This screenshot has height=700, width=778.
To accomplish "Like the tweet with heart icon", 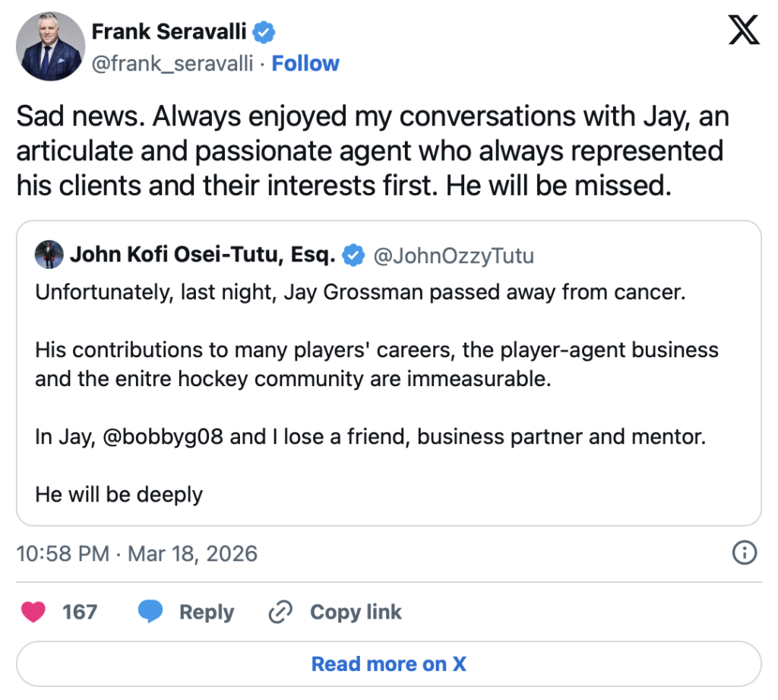I will click(x=34, y=612).
